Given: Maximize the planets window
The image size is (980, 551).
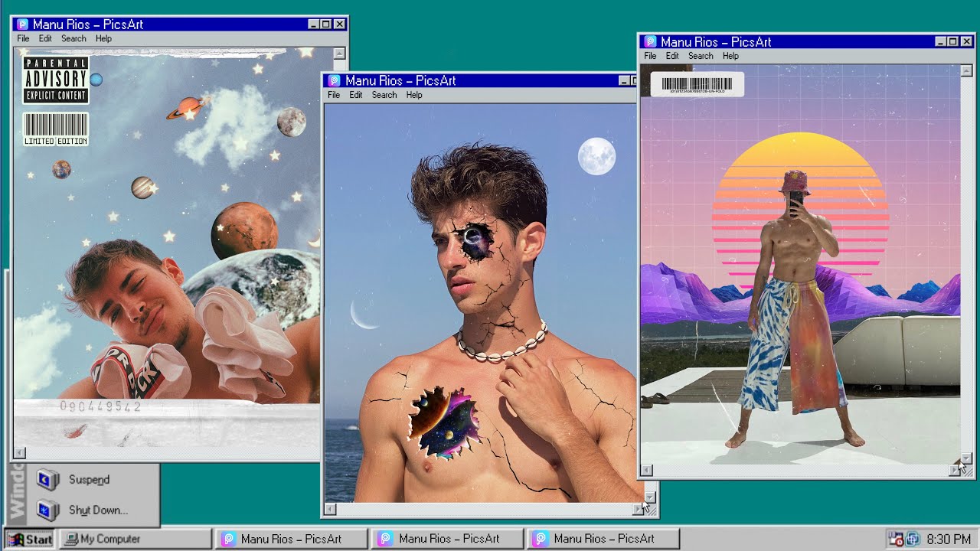Looking at the screenshot, I should click(x=326, y=24).
